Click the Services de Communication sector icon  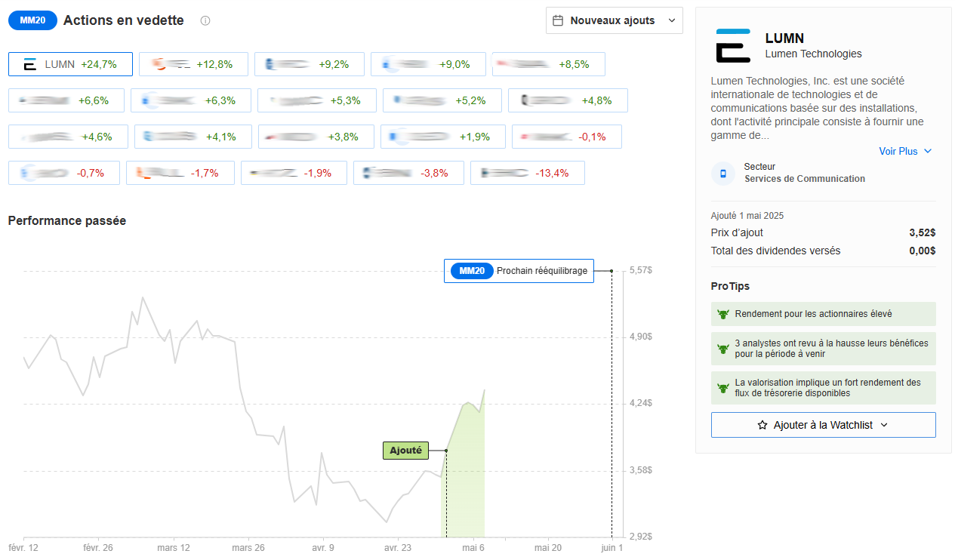pyautogui.click(x=723, y=173)
